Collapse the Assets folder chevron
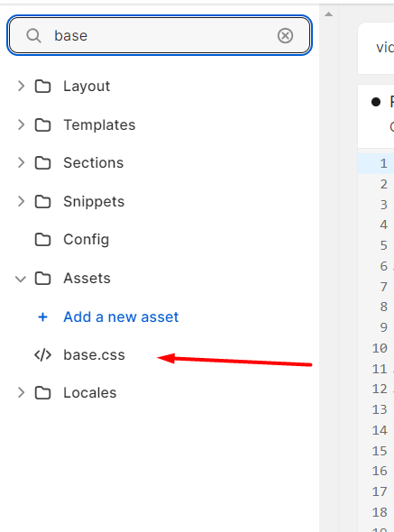Screen dimensions: 394x532 coord(21,279)
